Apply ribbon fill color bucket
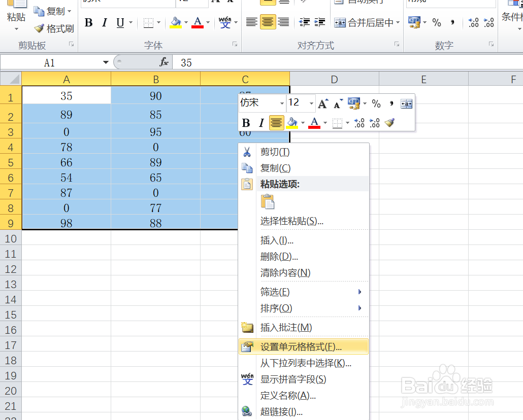523x420 pixels. (x=176, y=23)
